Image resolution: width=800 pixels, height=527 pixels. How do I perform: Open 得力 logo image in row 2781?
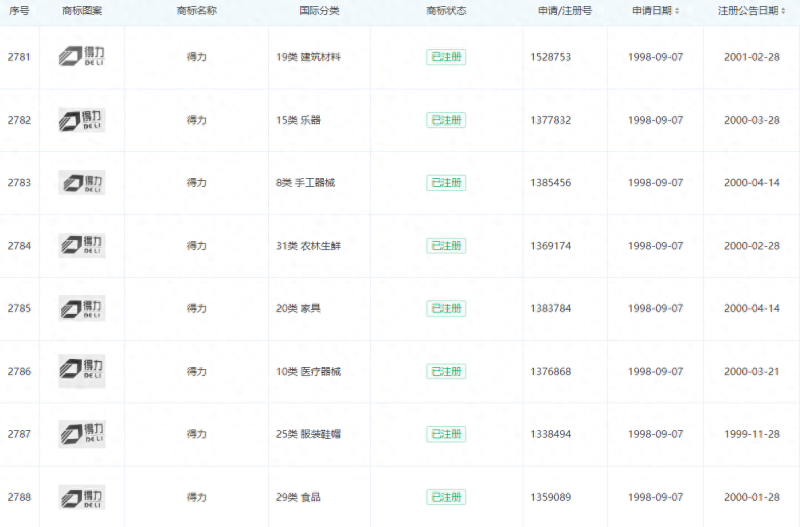tap(81, 57)
